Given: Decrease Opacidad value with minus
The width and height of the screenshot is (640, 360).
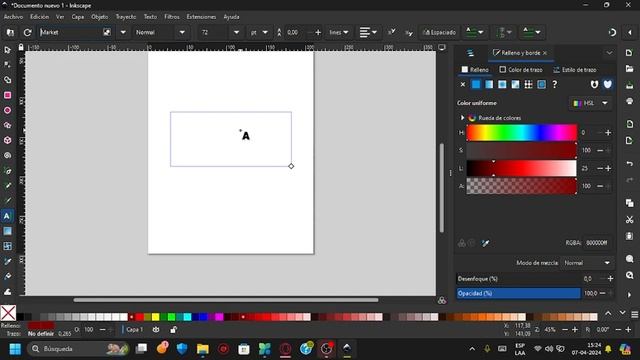Looking at the screenshot, I should click(602, 293).
